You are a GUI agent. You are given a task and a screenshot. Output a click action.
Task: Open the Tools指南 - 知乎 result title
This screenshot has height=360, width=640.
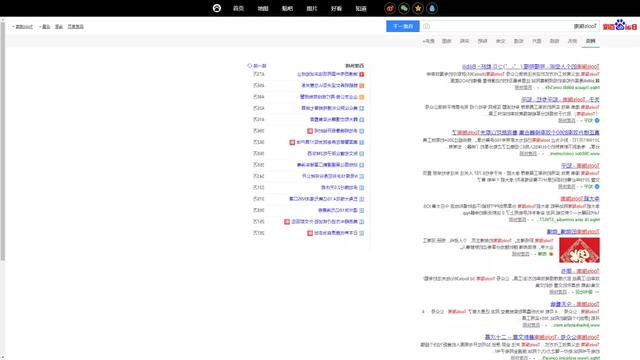(580, 165)
